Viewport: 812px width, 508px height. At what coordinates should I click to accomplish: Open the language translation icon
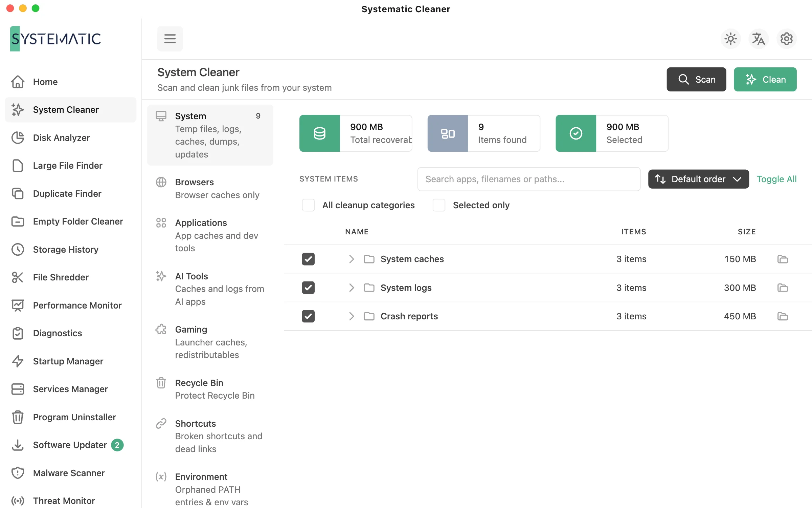click(x=759, y=39)
